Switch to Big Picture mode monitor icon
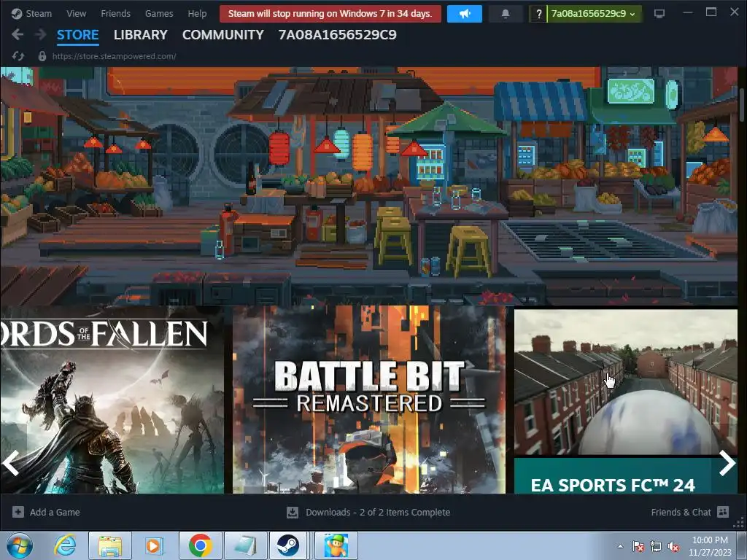The image size is (747, 560). pyautogui.click(x=659, y=14)
